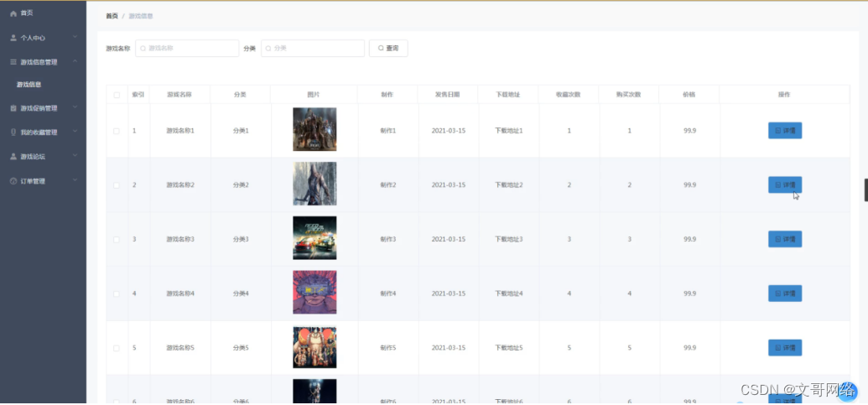Check the box for row 游戏名称2
This screenshot has height=405, width=868.
[x=117, y=185]
